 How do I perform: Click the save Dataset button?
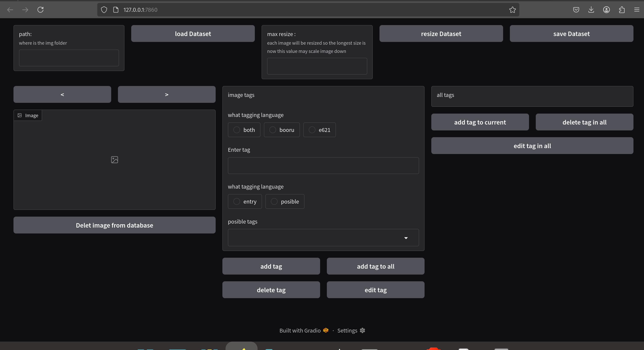[571, 34]
